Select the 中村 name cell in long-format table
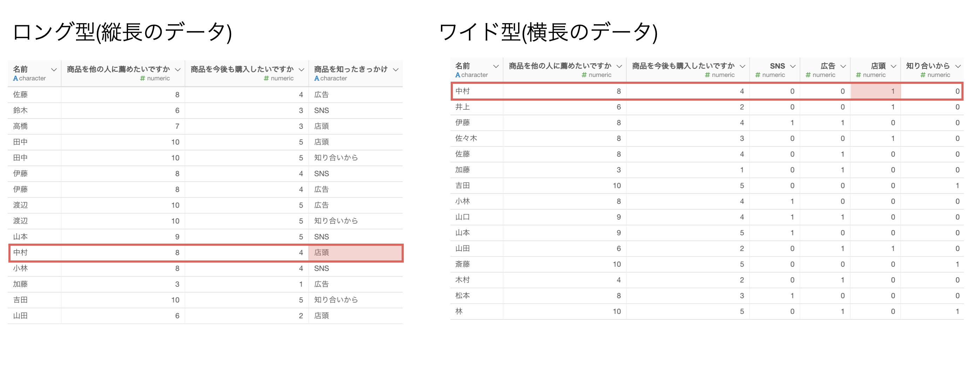 (x=35, y=252)
